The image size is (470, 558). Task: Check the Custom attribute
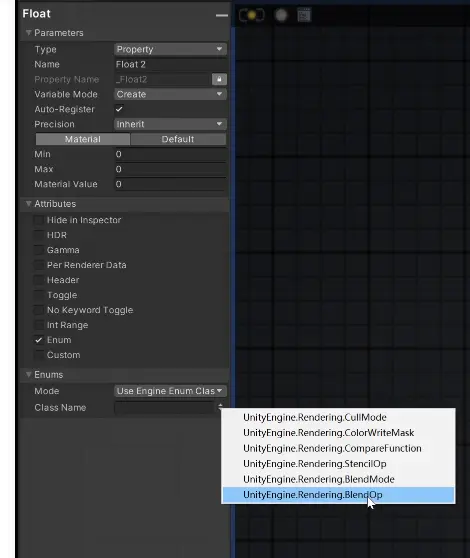pyautogui.click(x=38, y=355)
